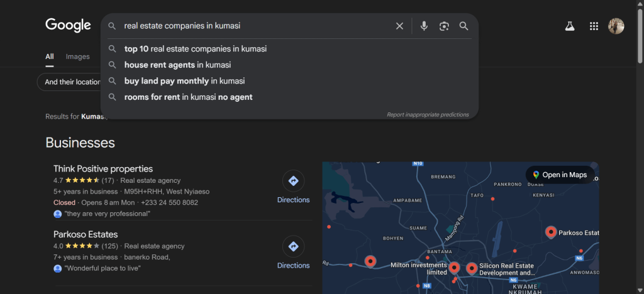Click the 'they are very professional' review text
Screen dimensions: 644x294
coord(107,214)
